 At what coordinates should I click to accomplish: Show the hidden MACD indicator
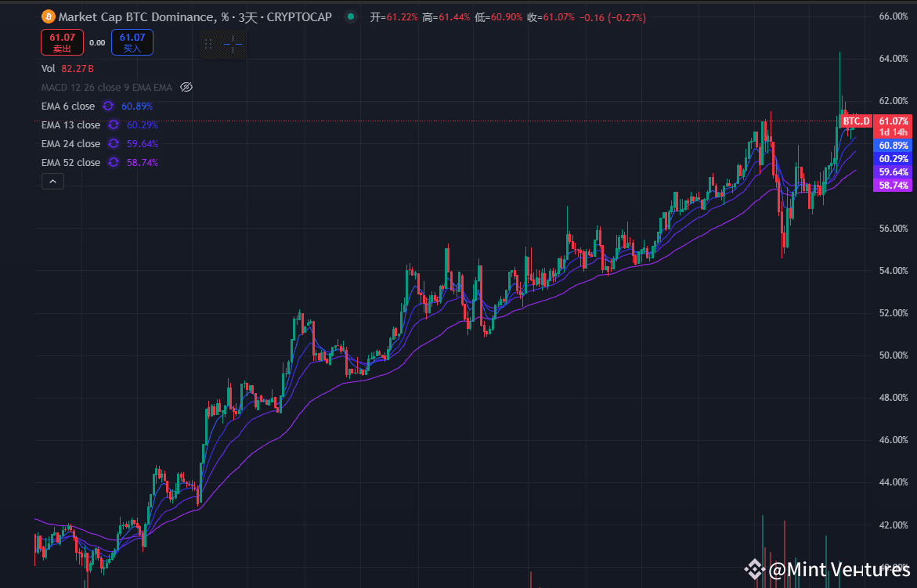[x=186, y=87]
